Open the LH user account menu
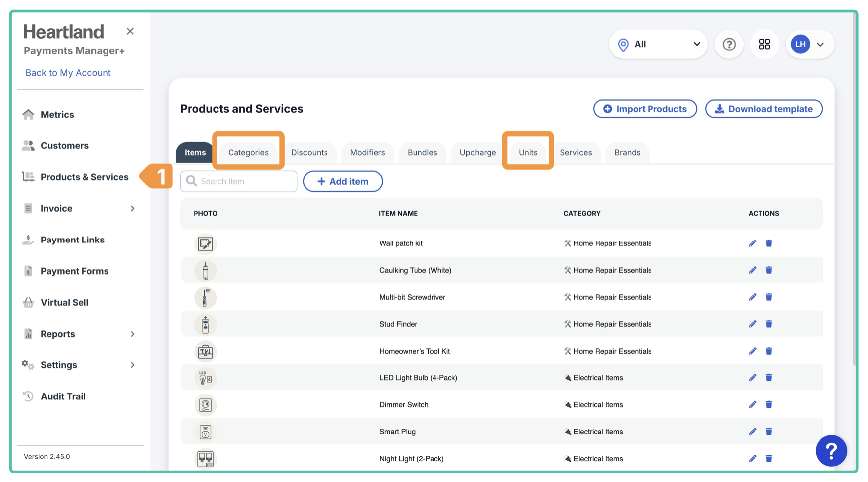 pyautogui.click(x=809, y=44)
